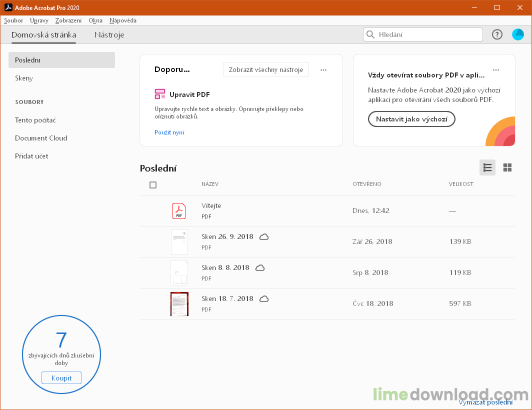532x410 pixels.
Task: Toggle the select-all files checkbox
Action: 153,185
